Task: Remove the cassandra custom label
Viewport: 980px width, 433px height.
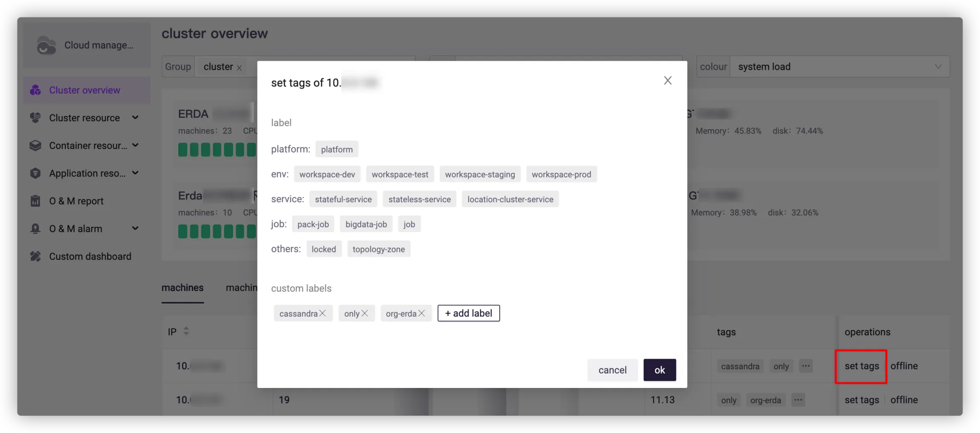Action: coord(322,313)
